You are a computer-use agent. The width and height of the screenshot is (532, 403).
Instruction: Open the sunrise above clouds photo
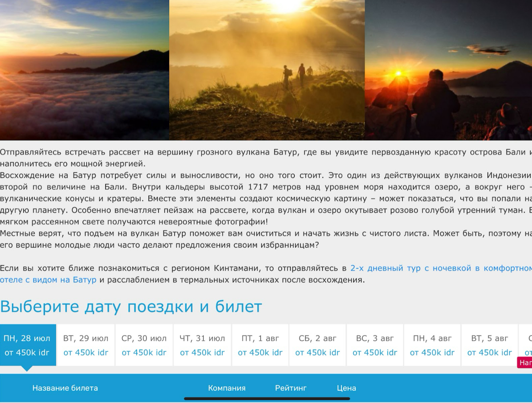click(x=84, y=70)
